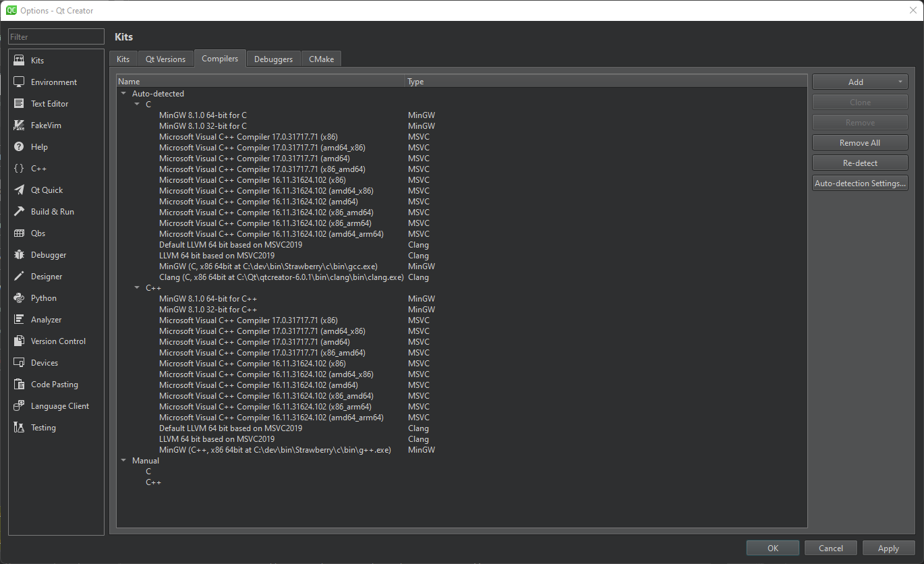The width and height of the screenshot is (924, 564).
Task: Switch to the Qt Versions tab
Action: pyautogui.click(x=165, y=59)
